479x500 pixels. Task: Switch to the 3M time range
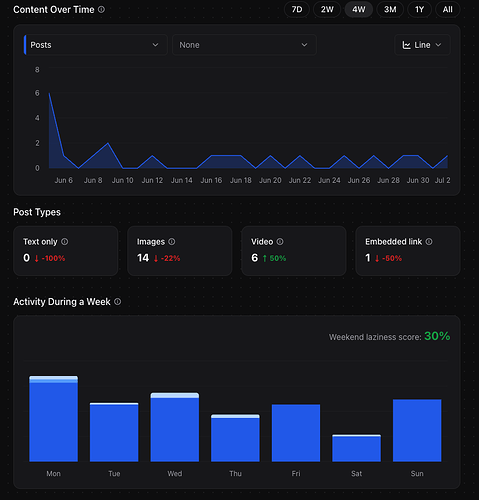point(390,9)
